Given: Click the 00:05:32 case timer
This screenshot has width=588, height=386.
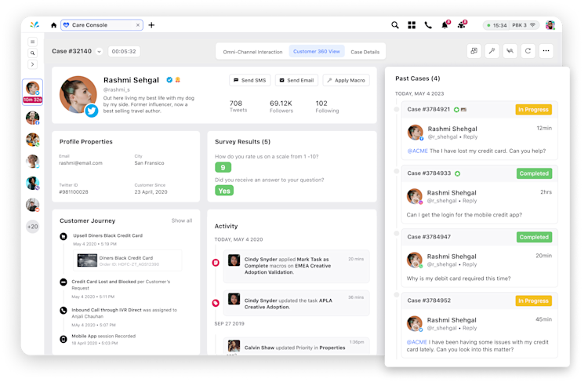Looking at the screenshot, I should click(x=124, y=52).
